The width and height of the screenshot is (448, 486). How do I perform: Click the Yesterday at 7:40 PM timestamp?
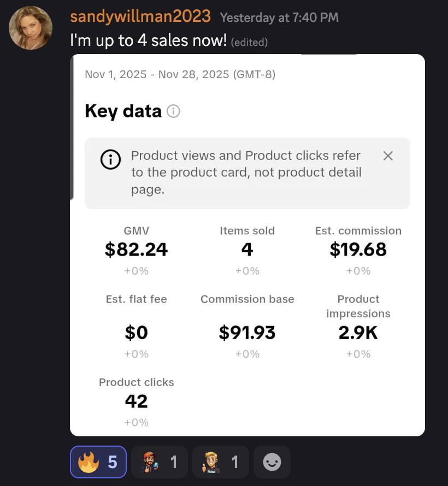tap(279, 17)
